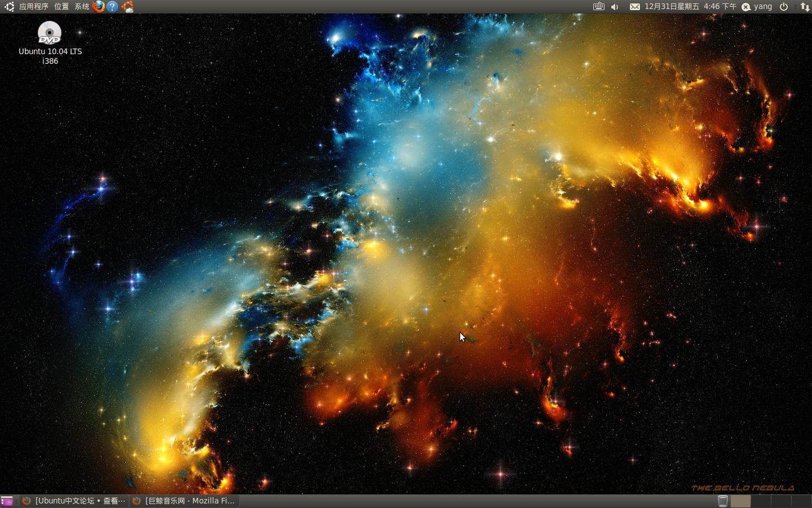Open the power session menu
Image resolution: width=812 pixels, height=508 pixels.
[x=784, y=7]
